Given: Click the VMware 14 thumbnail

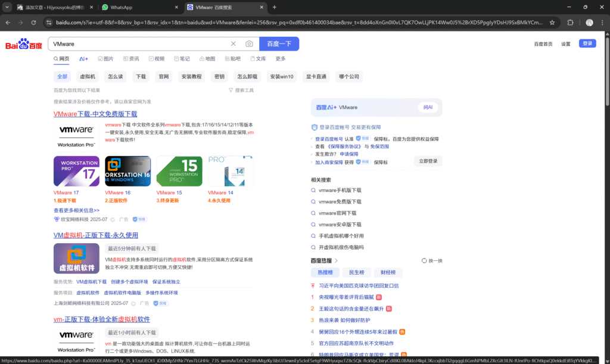Looking at the screenshot, I should [x=231, y=171].
